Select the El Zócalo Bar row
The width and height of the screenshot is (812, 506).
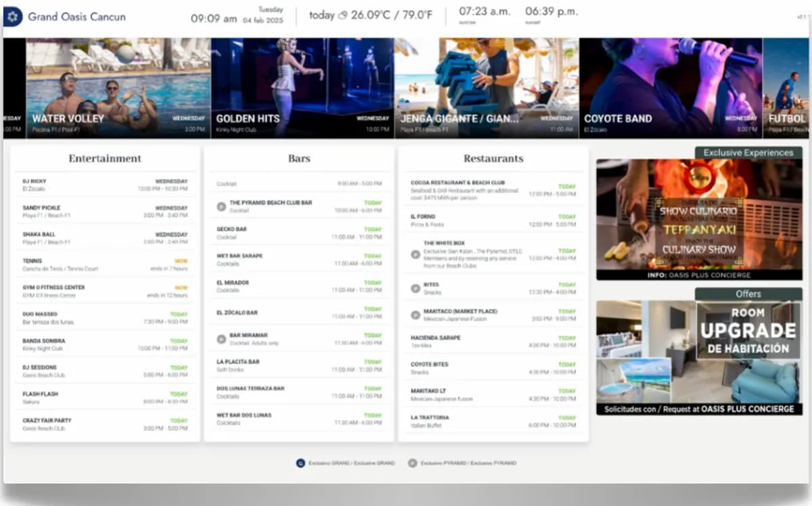pyautogui.click(x=299, y=313)
